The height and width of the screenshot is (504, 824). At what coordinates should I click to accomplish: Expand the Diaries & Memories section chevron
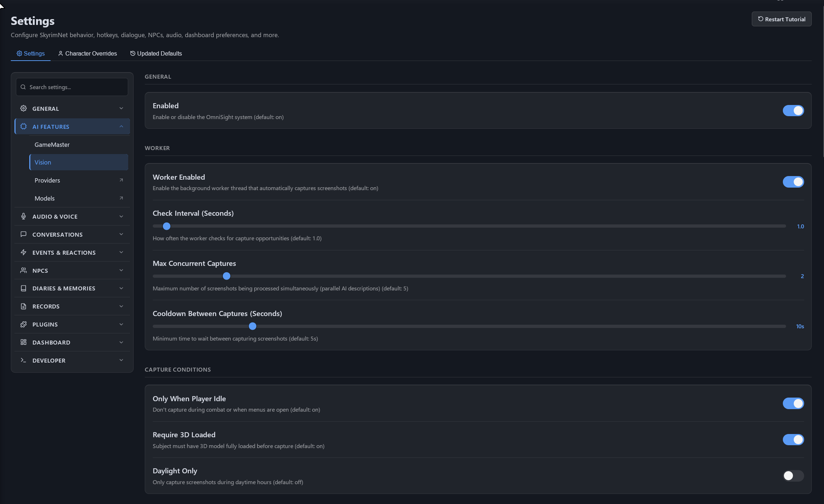click(x=121, y=288)
